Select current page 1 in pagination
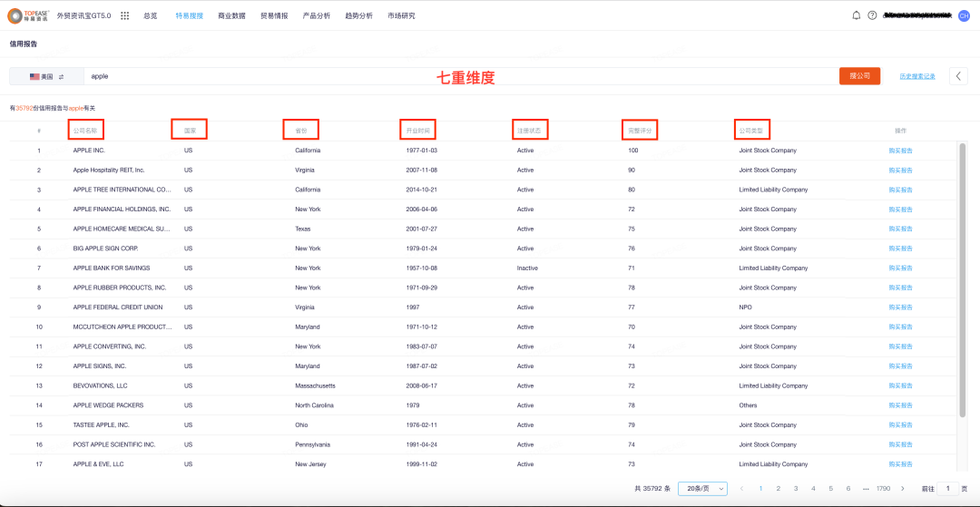Screen dimensions: 980x507 tap(760, 488)
